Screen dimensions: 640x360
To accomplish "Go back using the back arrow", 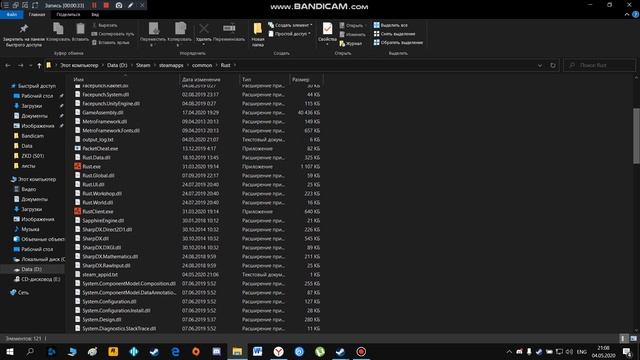I will click(8, 65).
